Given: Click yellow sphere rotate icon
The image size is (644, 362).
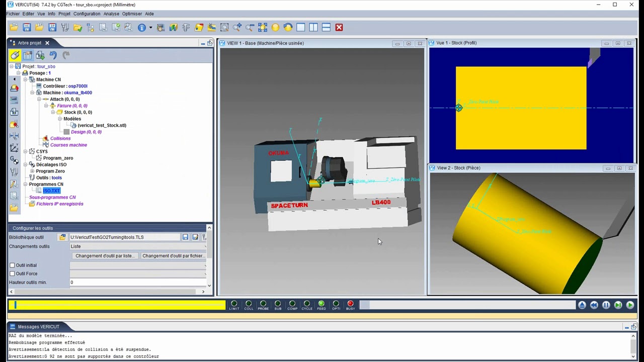Looking at the screenshot, I should [275, 28].
